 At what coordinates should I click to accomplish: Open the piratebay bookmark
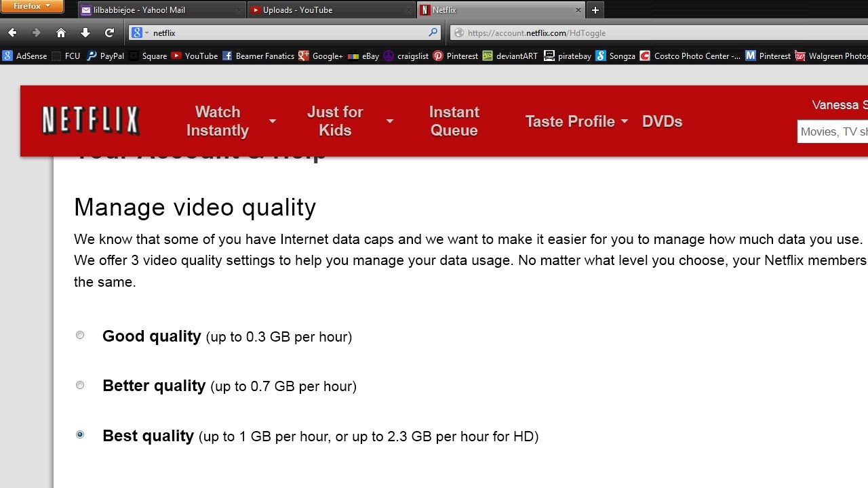[x=568, y=56]
